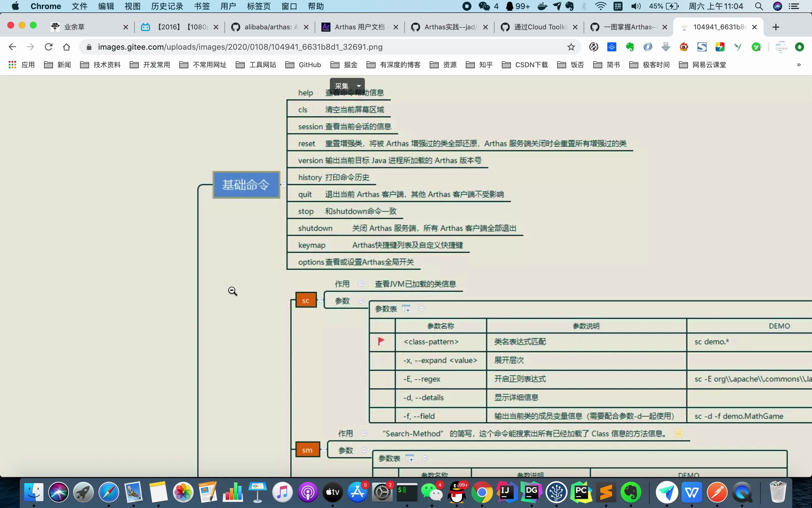Bookmark this page with the star icon
This screenshot has height=508, width=812.
pos(571,47)
